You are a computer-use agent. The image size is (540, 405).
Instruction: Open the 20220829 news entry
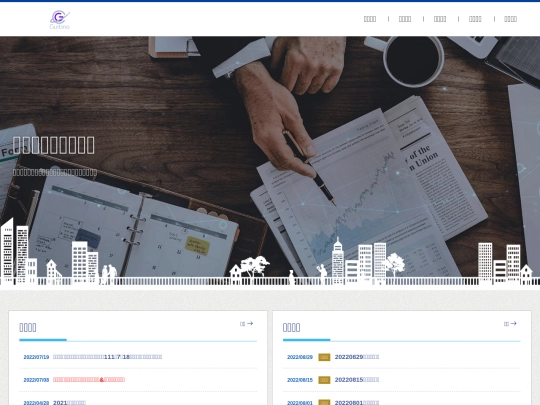click(357, 357)
